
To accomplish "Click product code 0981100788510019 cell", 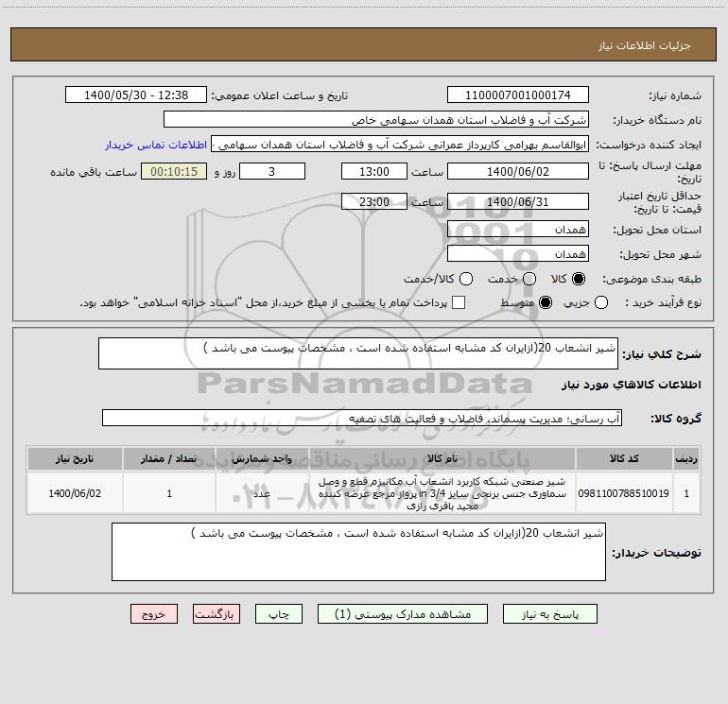I will point(624,493).
